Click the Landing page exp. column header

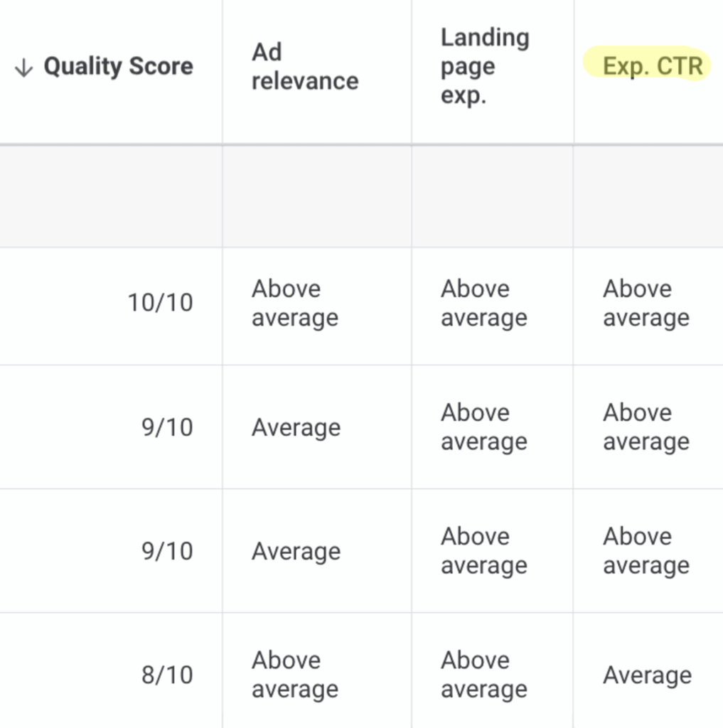pos(484,66)
